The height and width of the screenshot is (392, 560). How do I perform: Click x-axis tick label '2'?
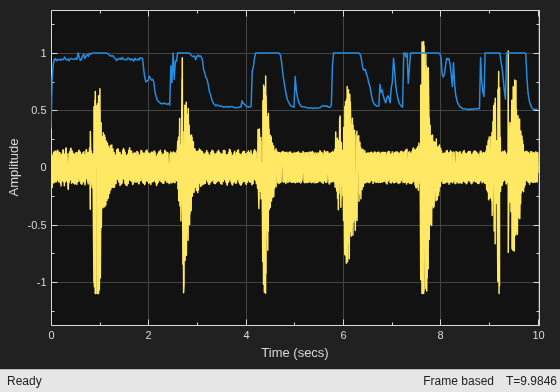(149, 335)
